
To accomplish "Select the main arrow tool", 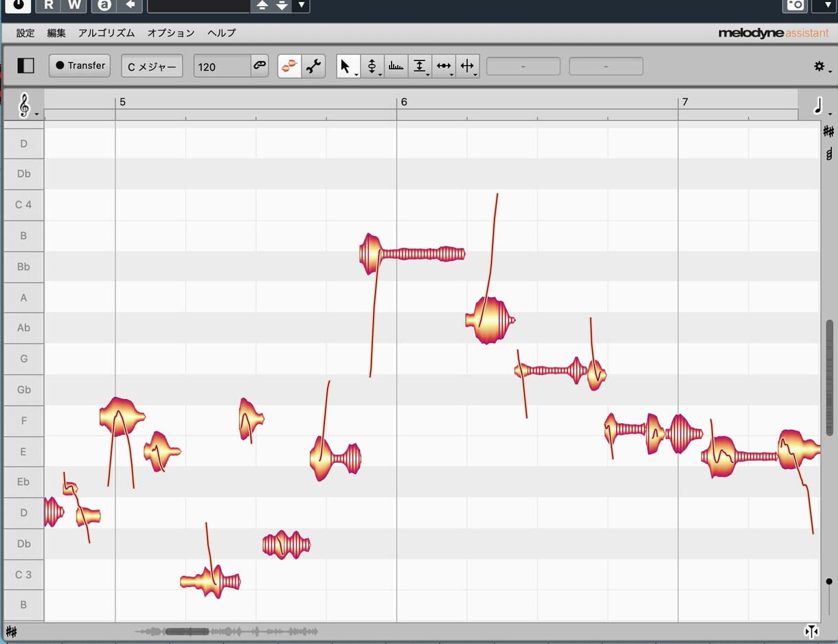I will tap(348, 66).
